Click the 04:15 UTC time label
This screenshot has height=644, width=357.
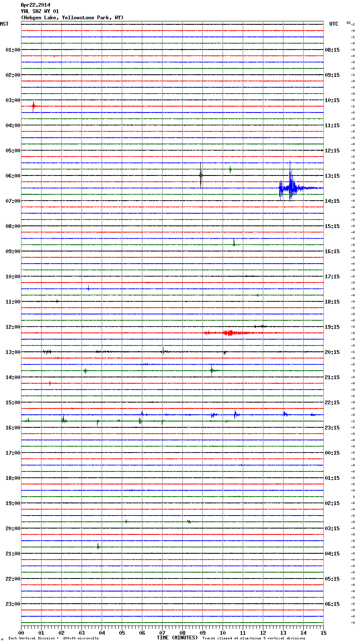click(x=332, y=554)
